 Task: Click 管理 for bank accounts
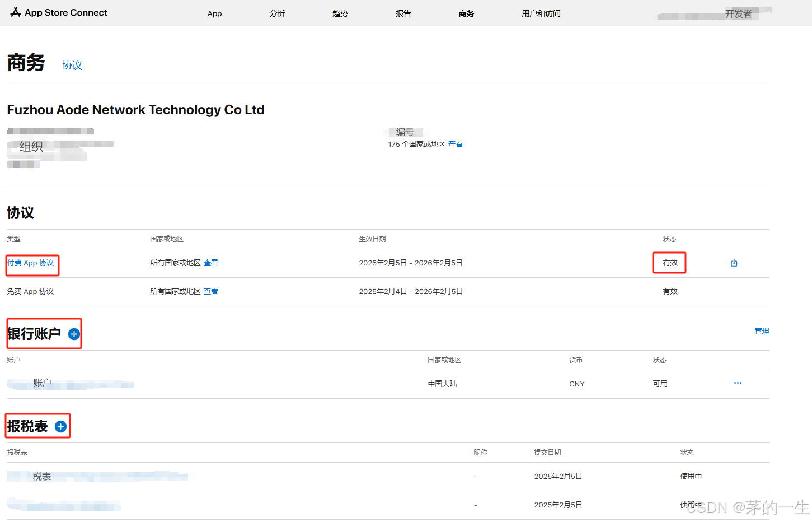point(762,331)
